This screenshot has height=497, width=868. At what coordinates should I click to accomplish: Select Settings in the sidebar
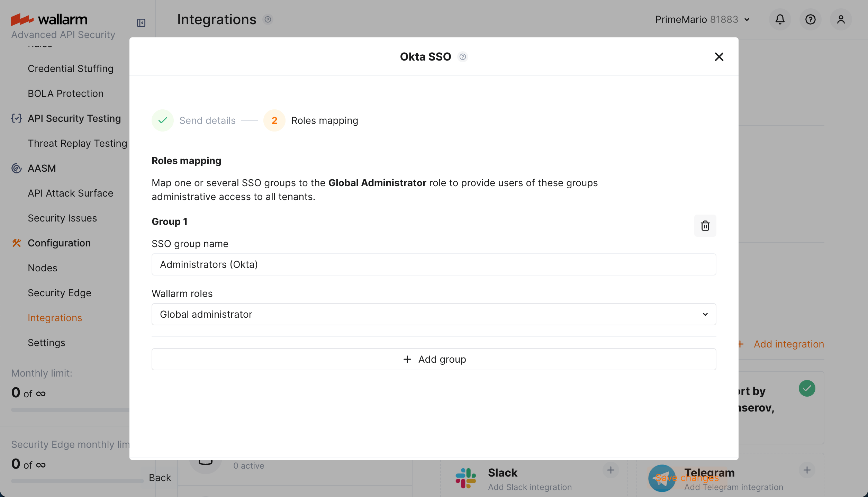(47, 343)
